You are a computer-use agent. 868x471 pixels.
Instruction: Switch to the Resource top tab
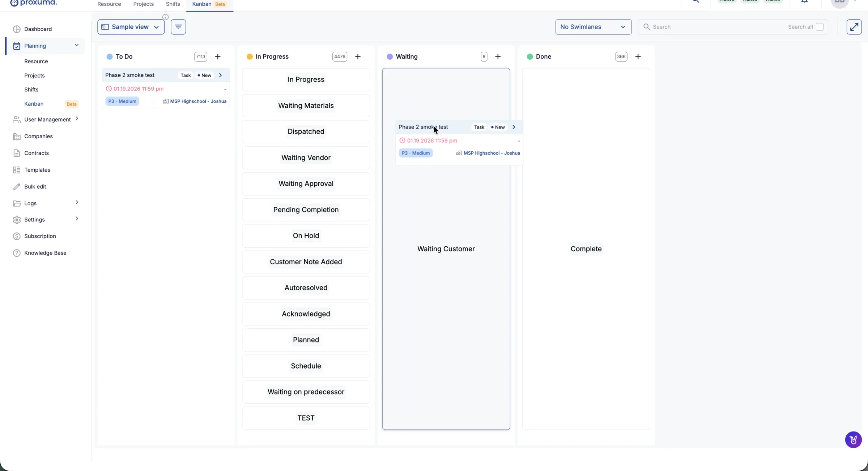click(109, 4)
